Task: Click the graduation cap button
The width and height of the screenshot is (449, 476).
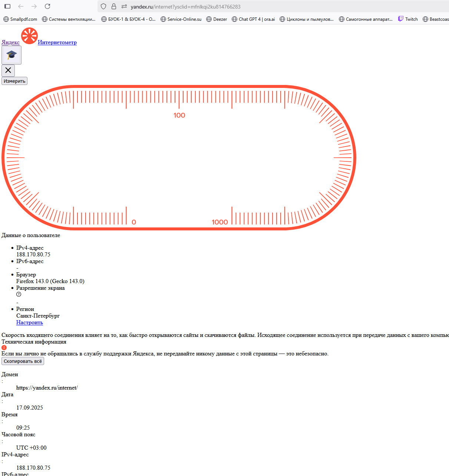Action: click(x=11, y=55)
